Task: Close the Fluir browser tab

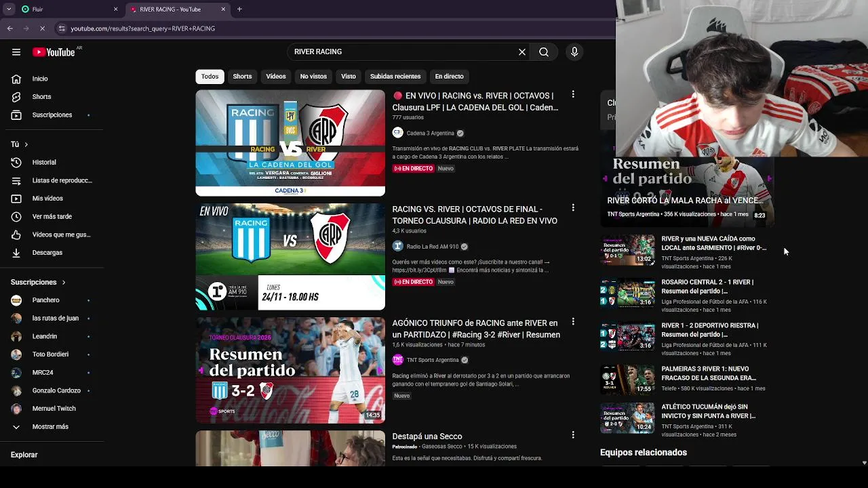Action: point(115,9)
